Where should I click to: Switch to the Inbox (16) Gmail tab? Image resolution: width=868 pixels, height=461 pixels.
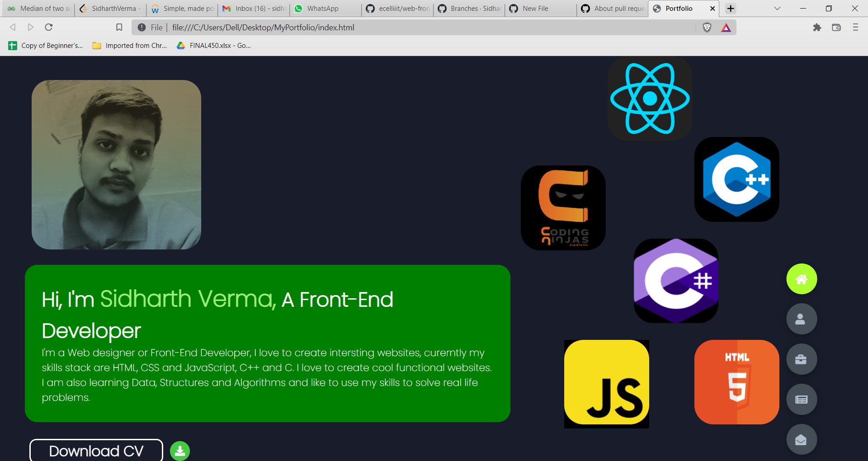pos(255,9)
